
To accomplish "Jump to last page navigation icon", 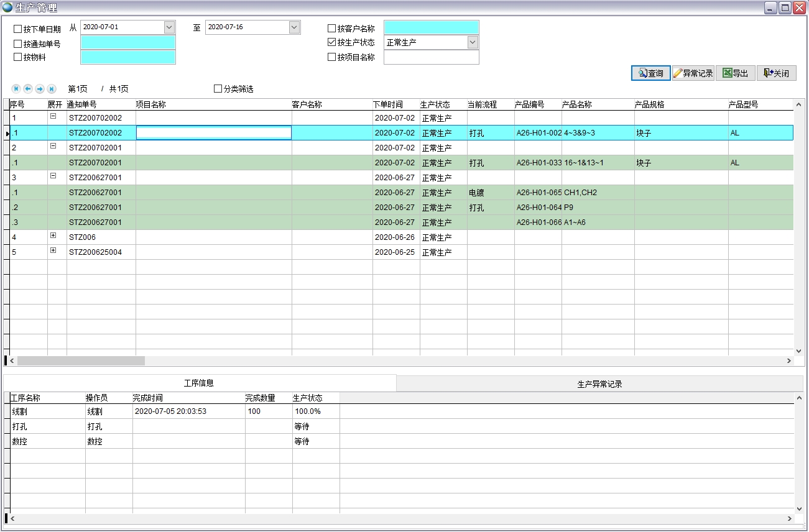I will coord(52,89).
